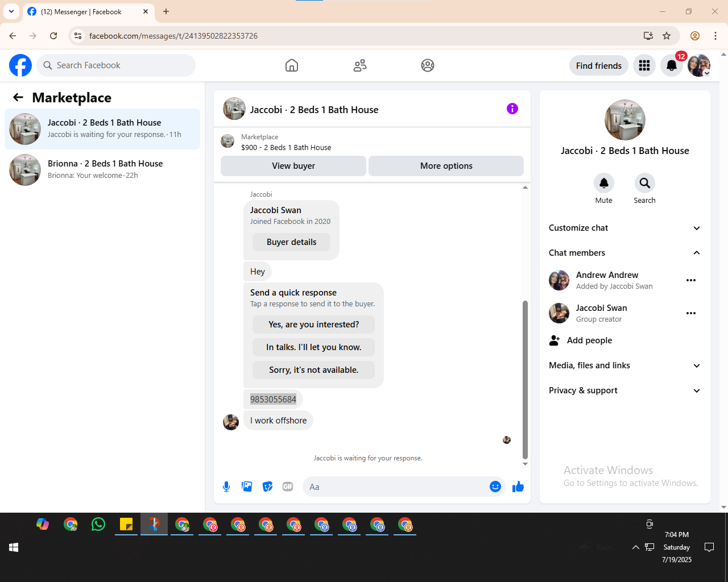Viewport: 728px width, 582px height.
Task: Open the Chrome profile icon
Action: tap(695, 36)
